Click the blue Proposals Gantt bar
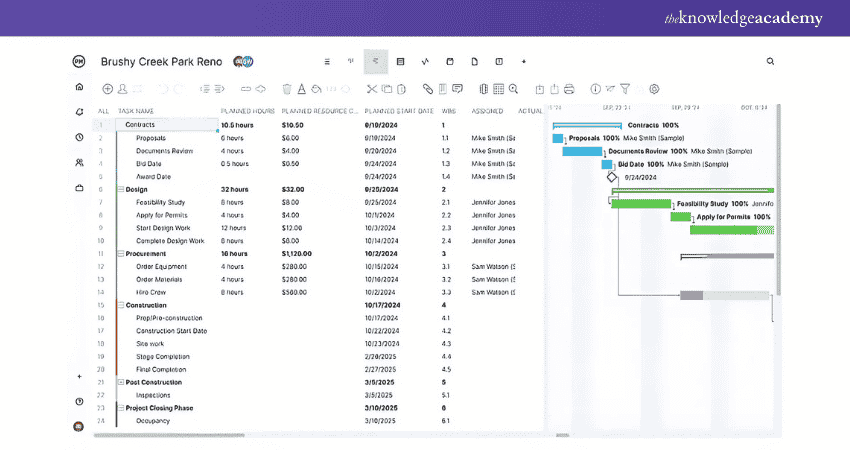Image resolution: width=850 pixels, height=450 pixels. [x=559, y=138]
